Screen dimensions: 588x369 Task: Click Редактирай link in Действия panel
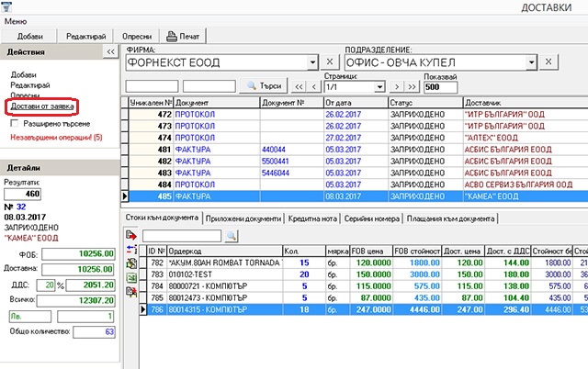(30, 85)
